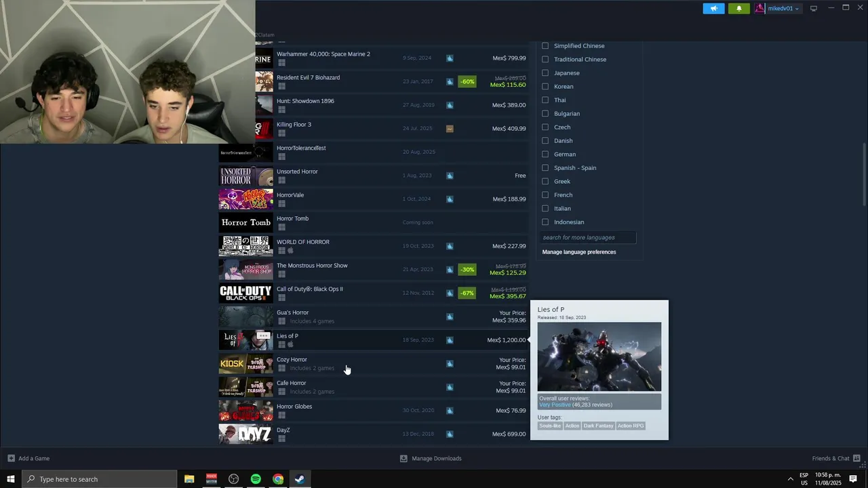This screenshot has width=868, height=488.
Task: Check the Traditional Chinese language box
Action: click(545, 59)
